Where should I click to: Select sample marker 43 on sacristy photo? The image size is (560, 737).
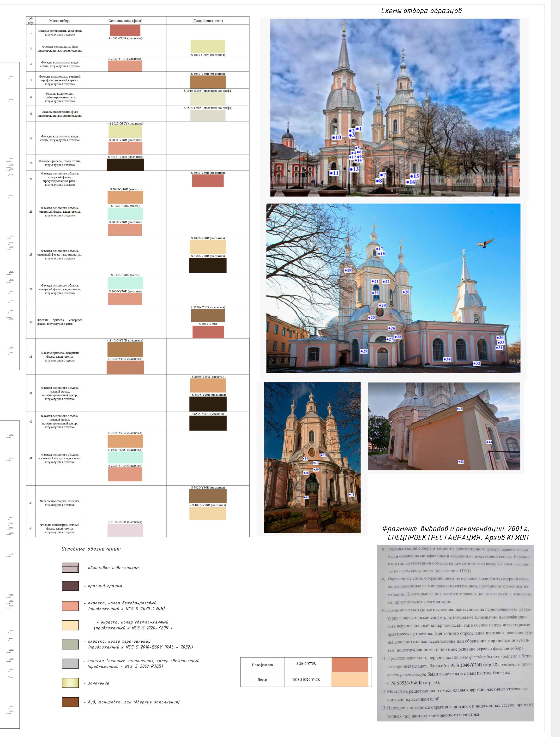460,409
